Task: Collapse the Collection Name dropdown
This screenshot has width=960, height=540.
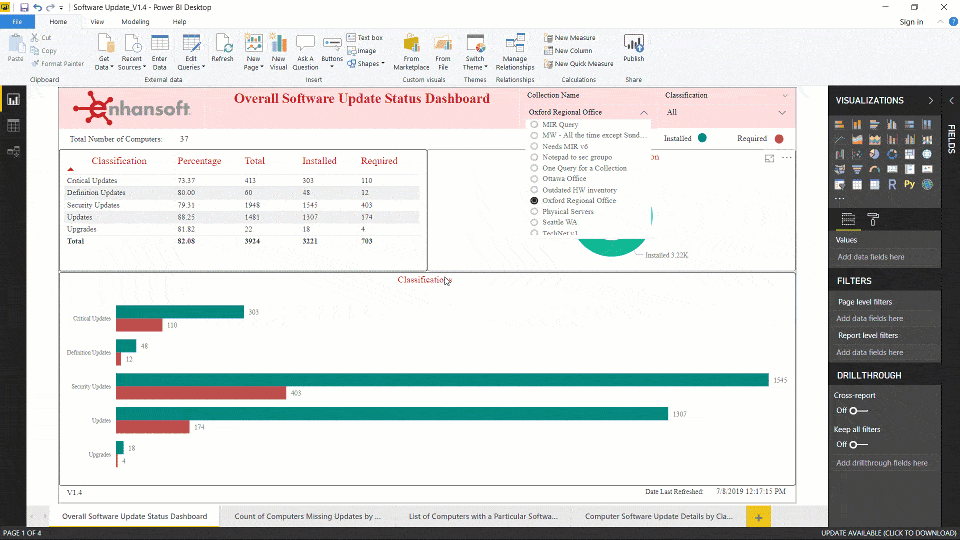Action: pyautogui.click(x=643, y=113)
